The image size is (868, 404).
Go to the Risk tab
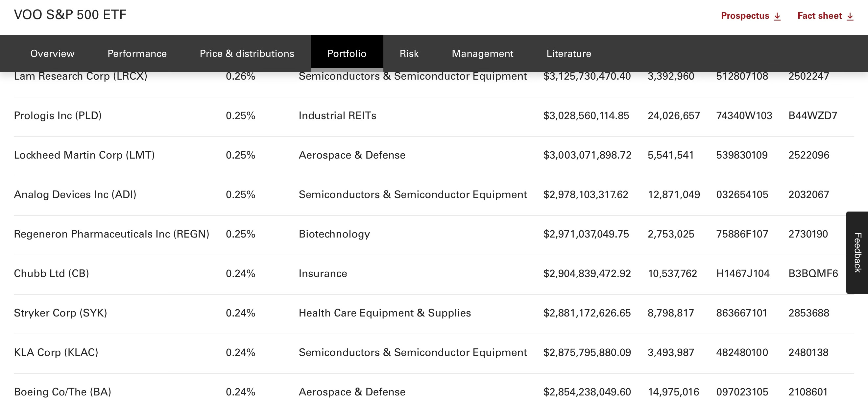(x=409, y=53)
